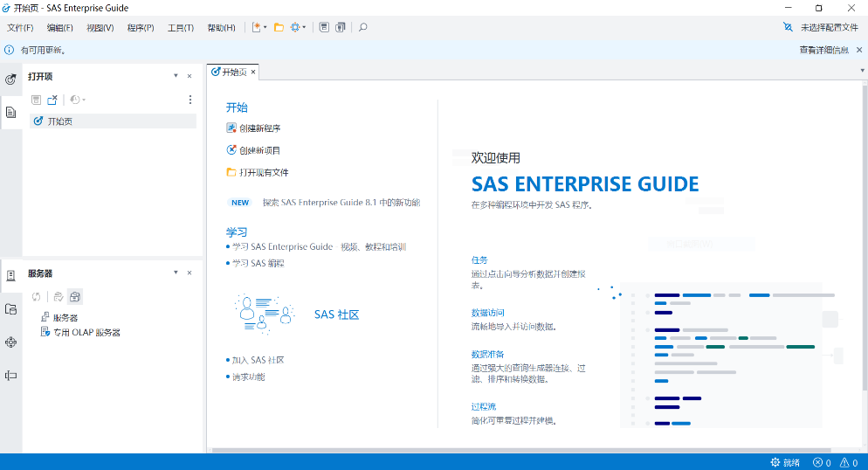Image resolution: width=868 pixels, height=470 pixels.
Task: Select the 服务器 node in the server tree
Action: coord(65,317)
